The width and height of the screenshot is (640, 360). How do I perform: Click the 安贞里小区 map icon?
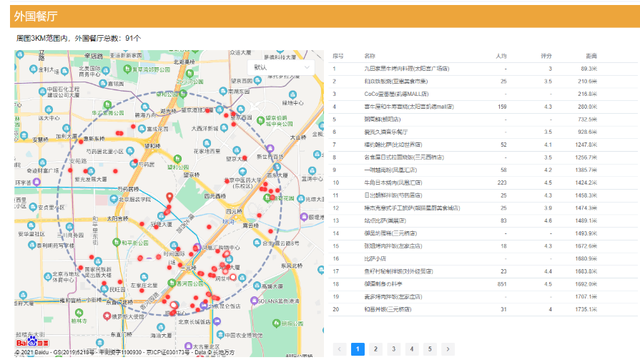point(33,207)
